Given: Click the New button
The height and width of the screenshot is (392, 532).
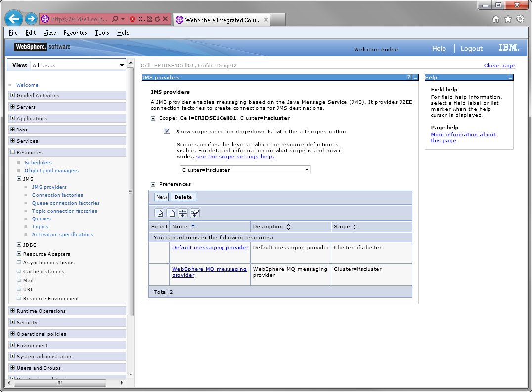Looking at the screenshot, I should click(162, 197).
